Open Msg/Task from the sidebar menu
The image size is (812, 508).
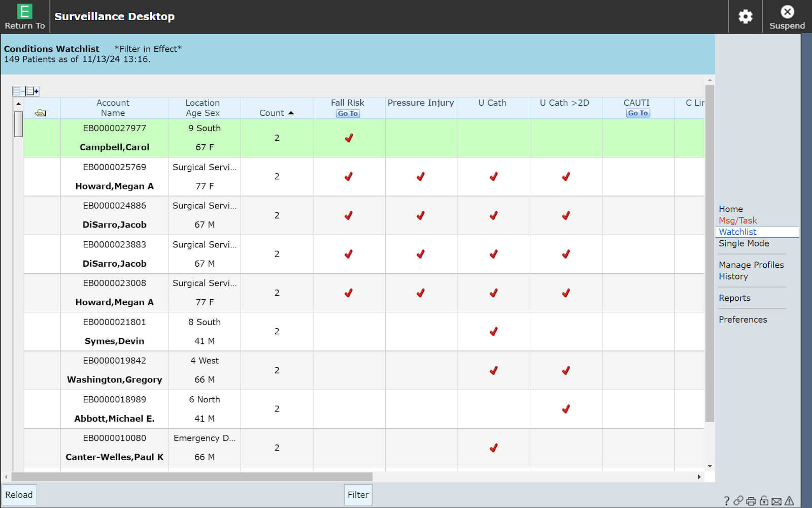(x=737, y=220)
